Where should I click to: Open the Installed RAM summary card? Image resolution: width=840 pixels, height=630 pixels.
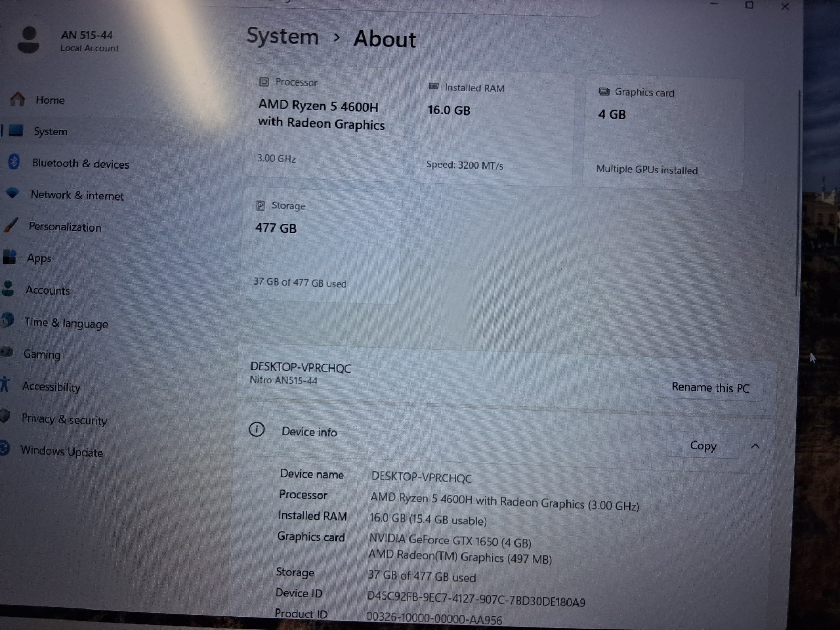pyautogui.click(x=493, y=129)
